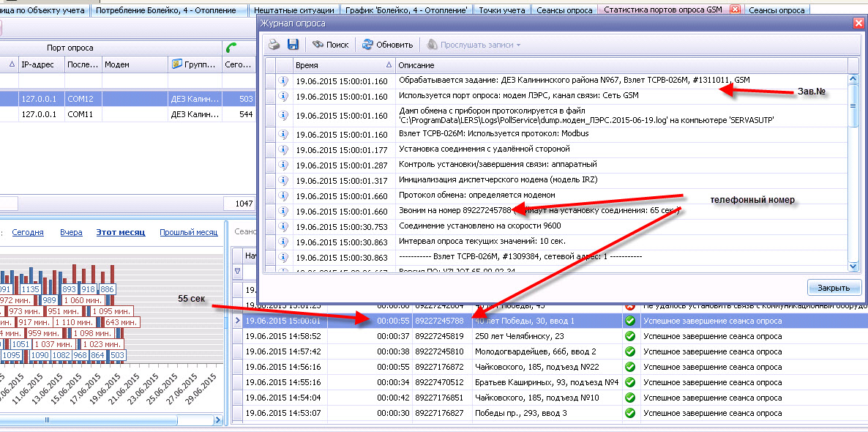Click the red error icon of failed session
The image size is (868, 432).
pos(629,306)
